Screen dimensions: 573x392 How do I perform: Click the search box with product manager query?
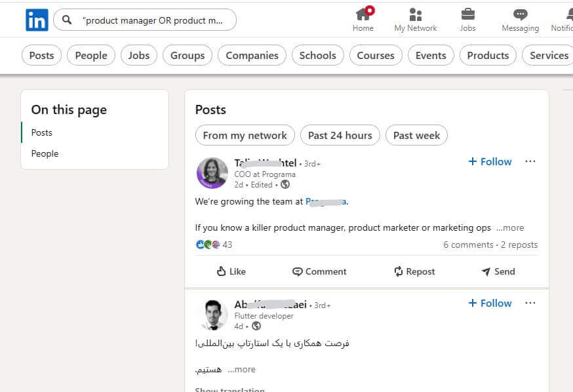coord(145,20)
